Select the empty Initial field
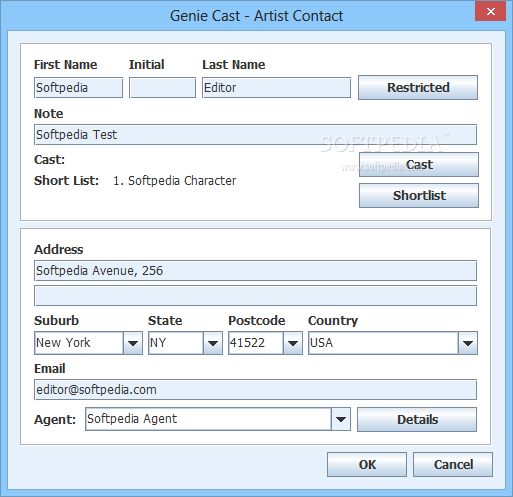The height and width of the screenshot is (497, 513). [162, 88]
